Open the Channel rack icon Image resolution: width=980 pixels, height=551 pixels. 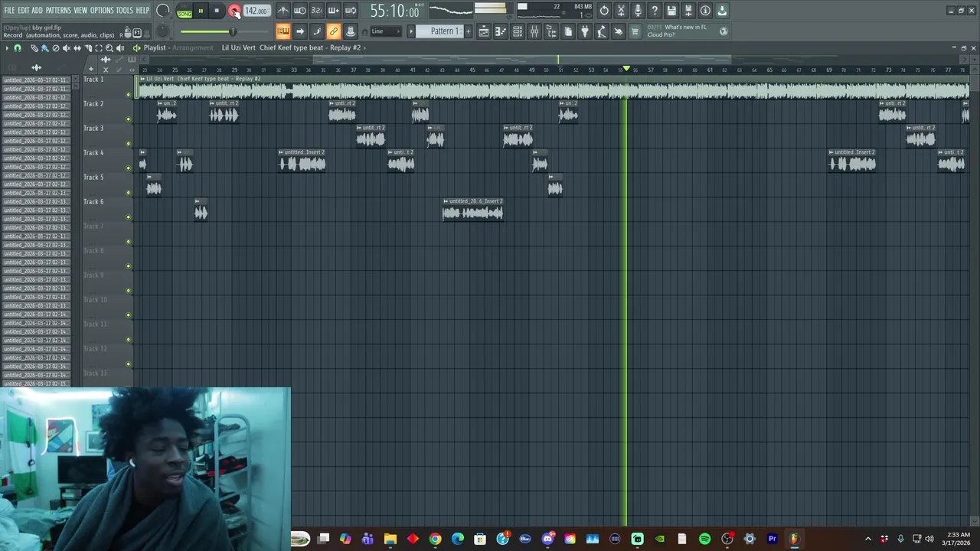point(518,31)
